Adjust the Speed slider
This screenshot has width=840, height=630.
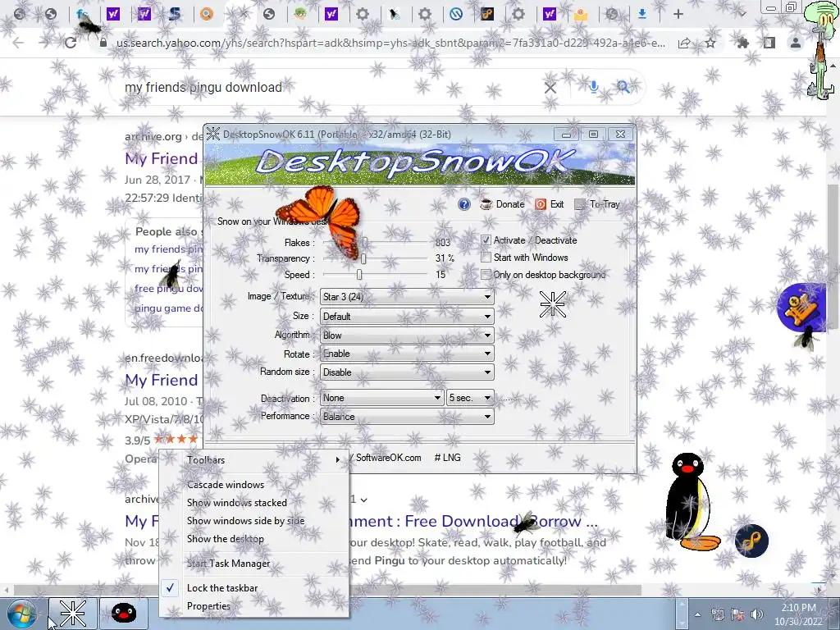359,274
